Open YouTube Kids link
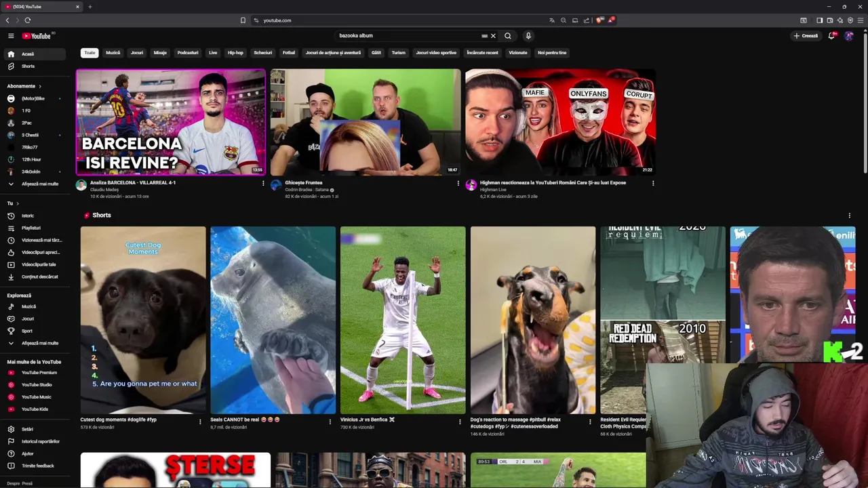Screen dimensions: 868x488 coord(35,409)
